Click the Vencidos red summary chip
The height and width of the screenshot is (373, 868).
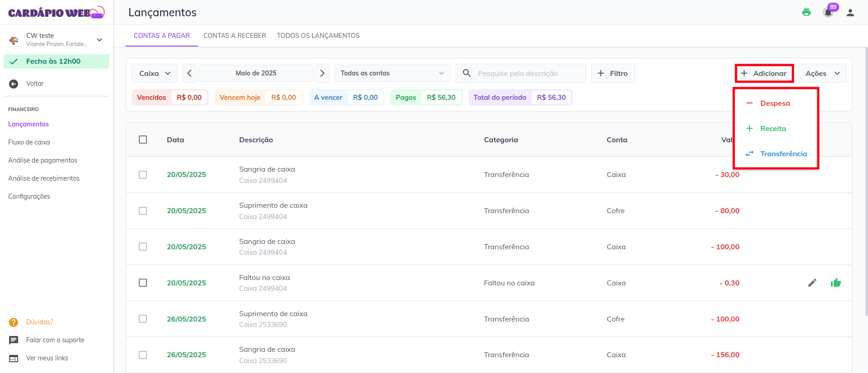[x=170, y=98]
